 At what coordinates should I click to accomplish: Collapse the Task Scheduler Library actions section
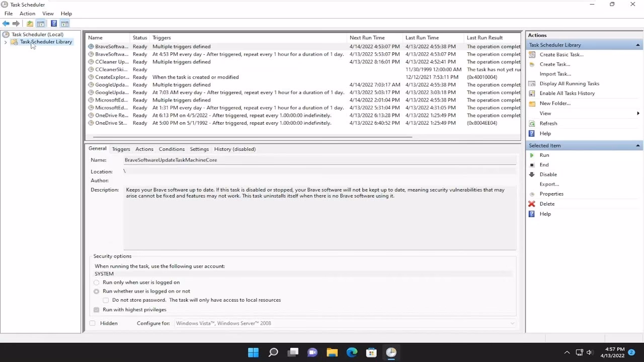coord(637,44)
